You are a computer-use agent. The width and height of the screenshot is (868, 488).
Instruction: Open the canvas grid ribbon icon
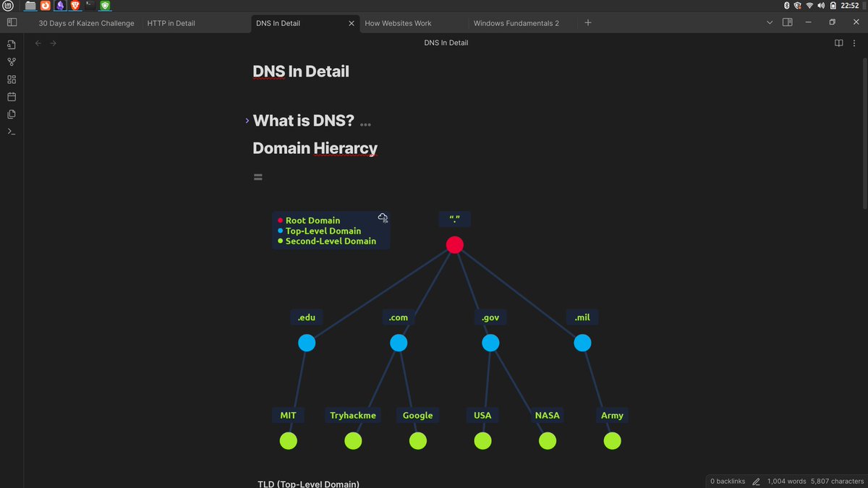[12, 80]
